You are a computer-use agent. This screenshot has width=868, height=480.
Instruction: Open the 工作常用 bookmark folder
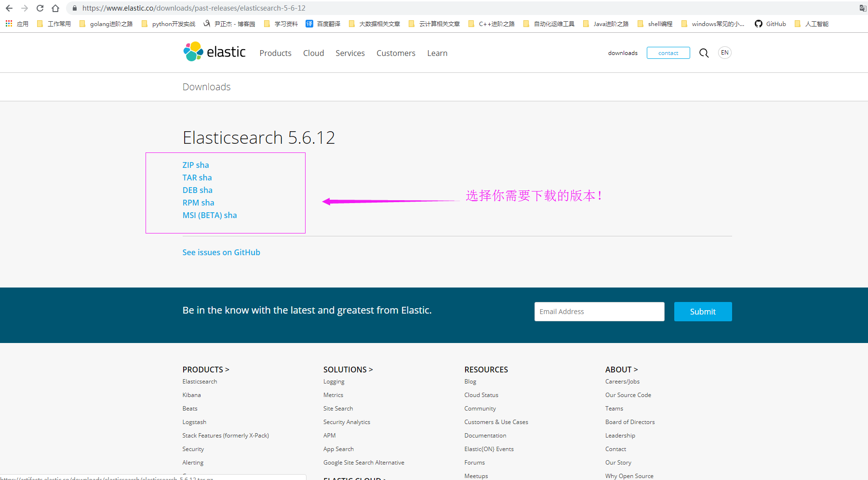click(x=53, y=24)
